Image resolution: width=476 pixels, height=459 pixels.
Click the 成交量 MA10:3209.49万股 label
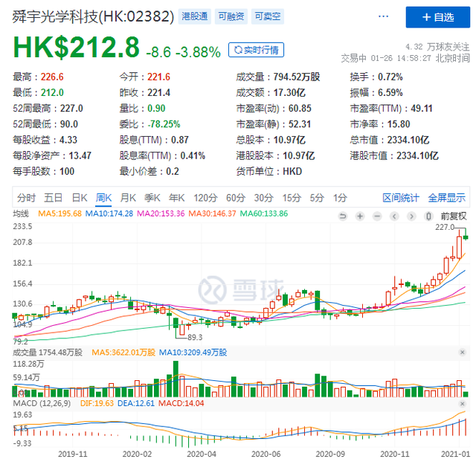click(193, 353)
